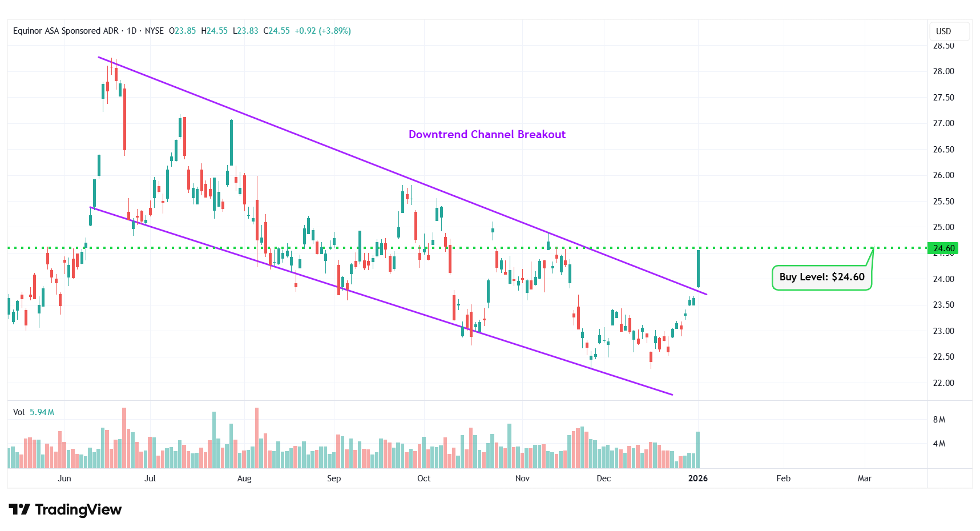Select the 1D interval label

132,31
